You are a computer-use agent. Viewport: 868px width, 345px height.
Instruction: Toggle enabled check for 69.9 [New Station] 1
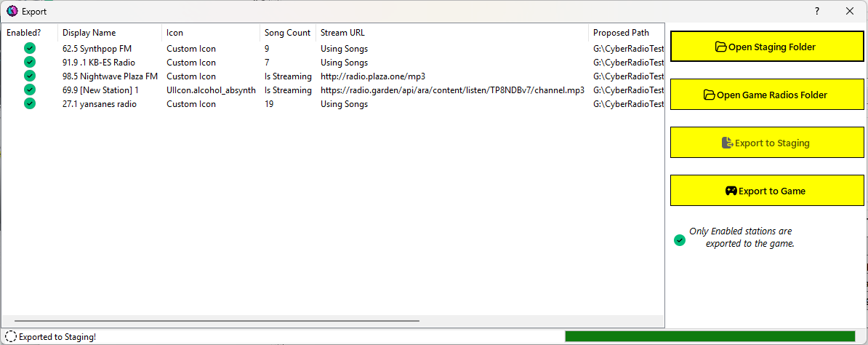pos(30,90)
